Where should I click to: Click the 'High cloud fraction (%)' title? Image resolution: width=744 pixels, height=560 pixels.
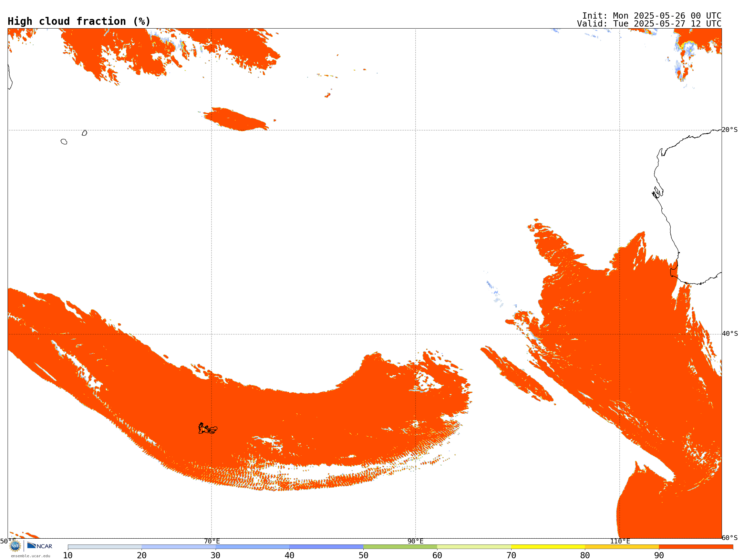(x=79, y=21)
